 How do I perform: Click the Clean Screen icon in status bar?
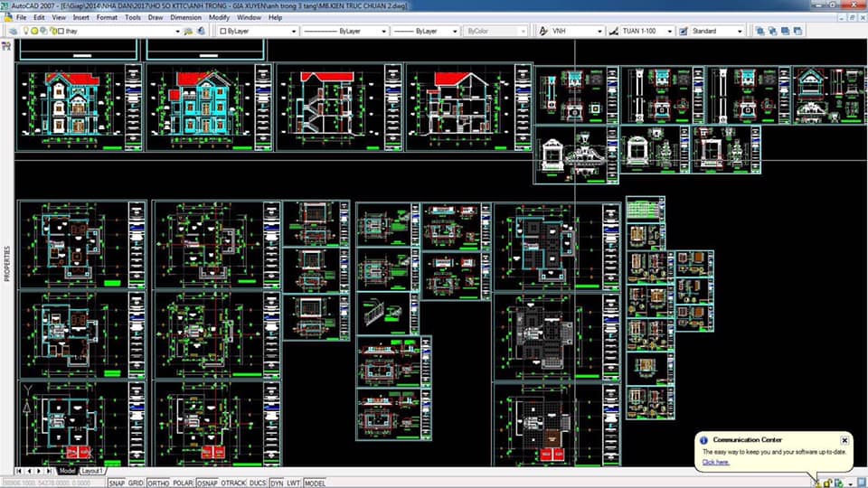point(861,483)
